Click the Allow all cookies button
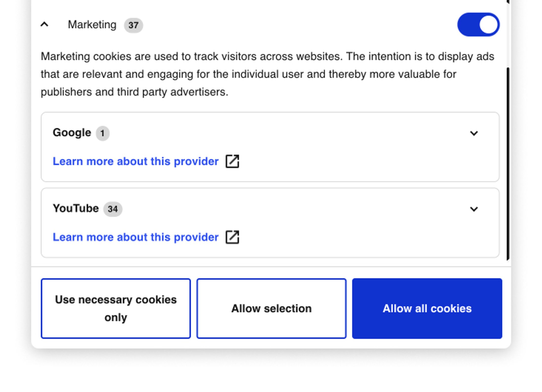 (427, 308)
